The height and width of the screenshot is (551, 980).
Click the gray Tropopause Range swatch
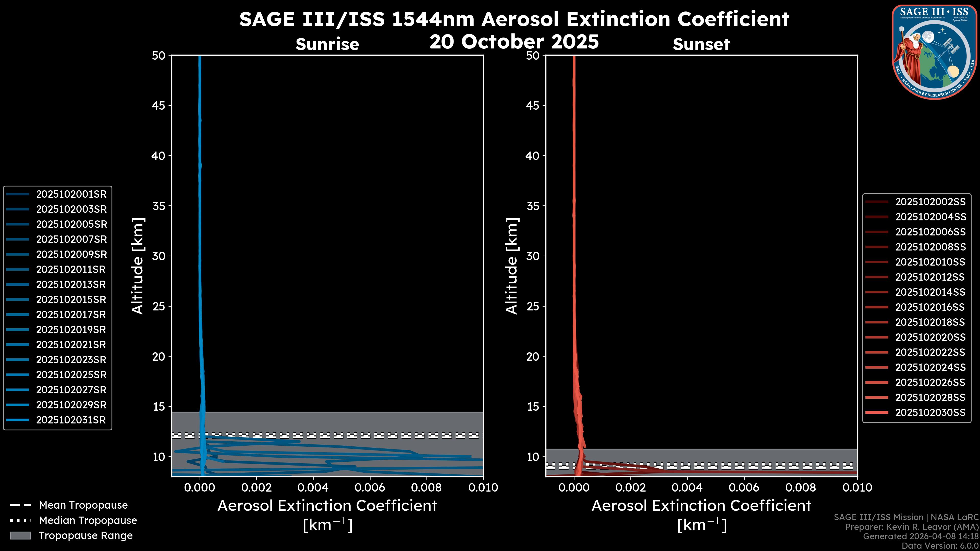tap(20, 535)
